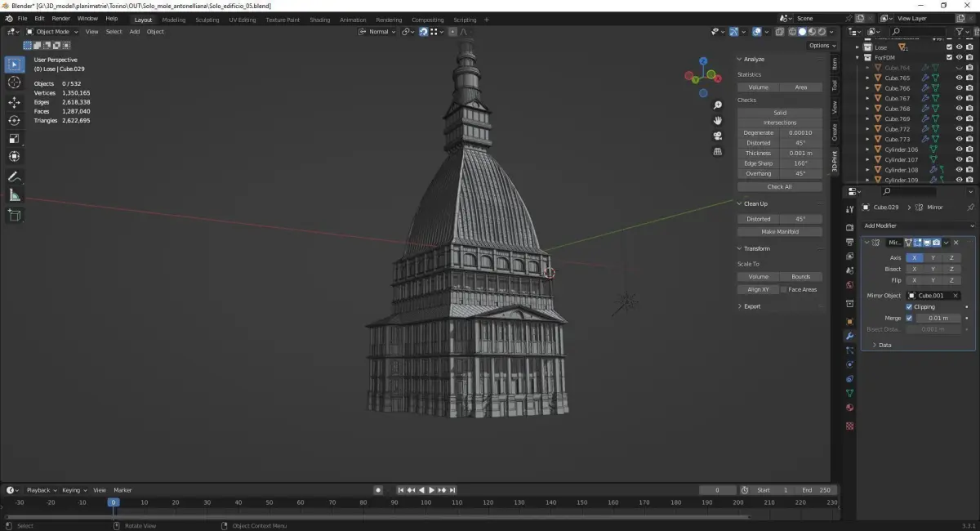Select the Cursor tool in toolbar

coord(15,83)
